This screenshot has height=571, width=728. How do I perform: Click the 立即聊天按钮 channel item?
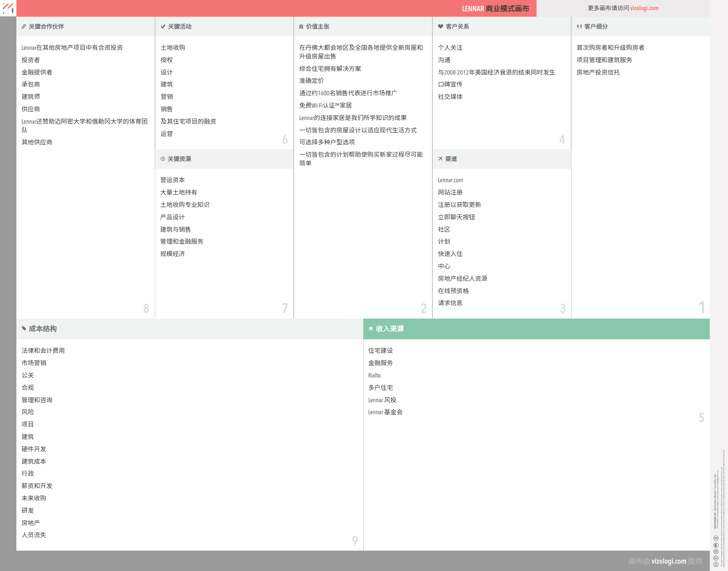[x=456, y=217]
